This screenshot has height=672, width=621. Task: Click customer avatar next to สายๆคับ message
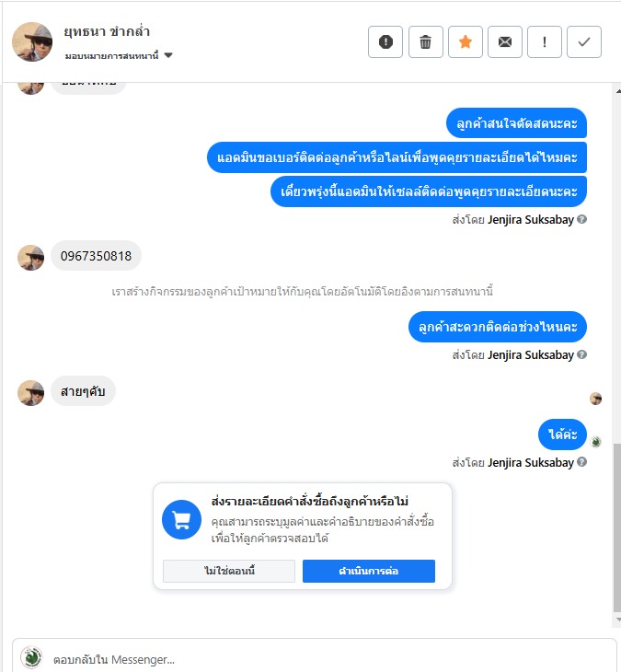[x=31, y=392]
